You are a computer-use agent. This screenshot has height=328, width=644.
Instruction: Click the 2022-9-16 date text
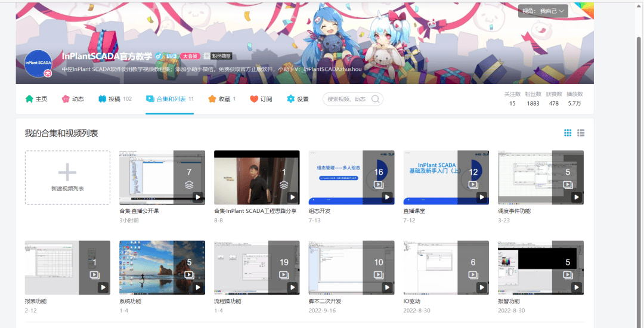(322, 311)
